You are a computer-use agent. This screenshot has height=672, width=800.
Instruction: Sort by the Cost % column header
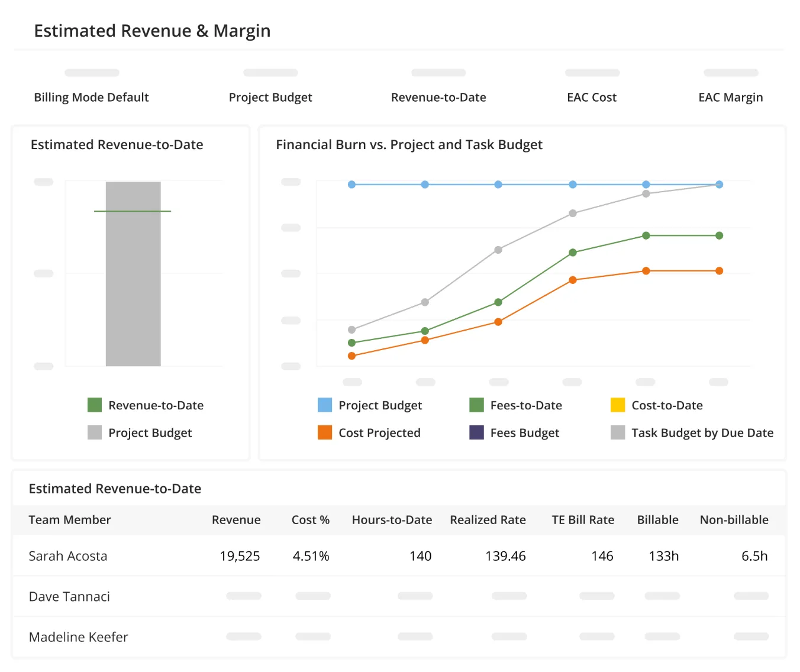pyautogui.click(x=311, y=520)
